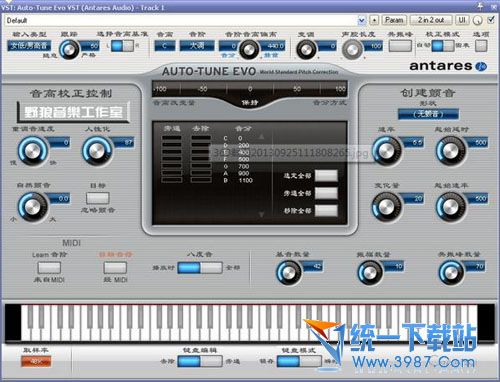Click the UI button in host bar
This screenshot has height=382, width=500.
462,20
